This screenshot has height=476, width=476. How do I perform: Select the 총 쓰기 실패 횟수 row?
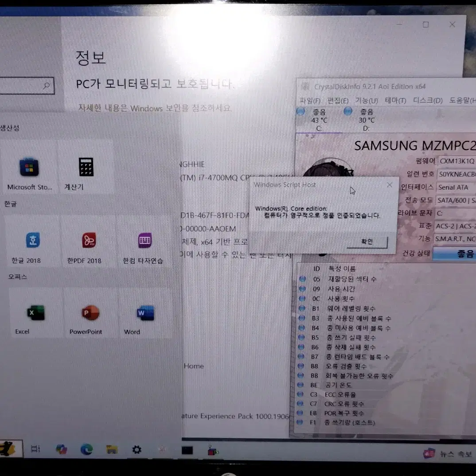[x=386, y=337]
